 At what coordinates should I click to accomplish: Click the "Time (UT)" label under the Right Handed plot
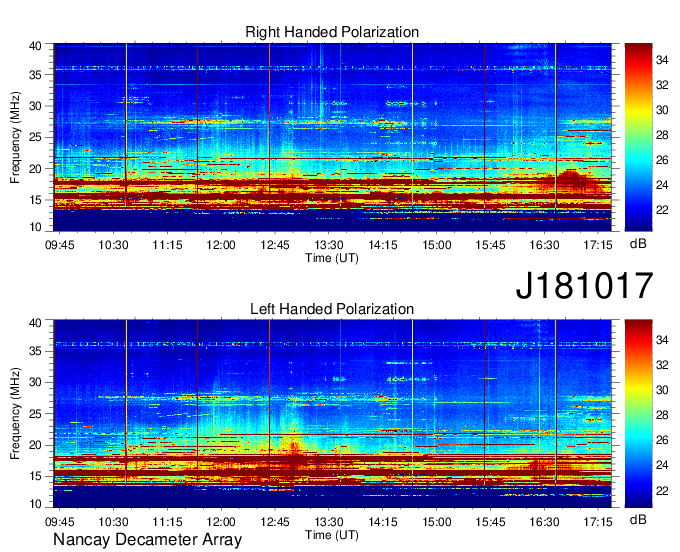332,258
